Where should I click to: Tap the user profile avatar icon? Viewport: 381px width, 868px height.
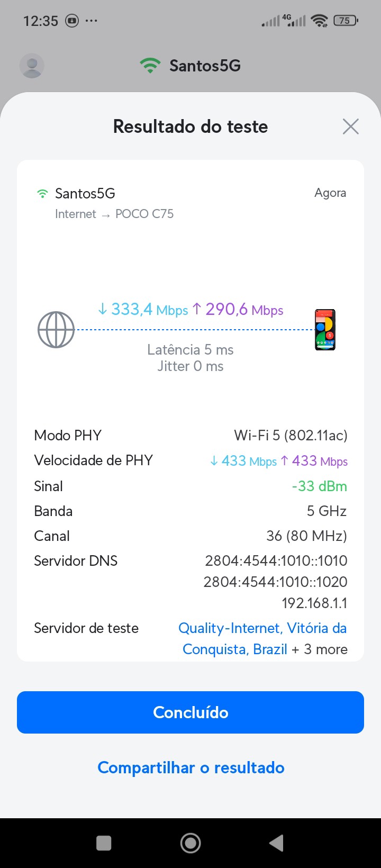click(32, 66)
